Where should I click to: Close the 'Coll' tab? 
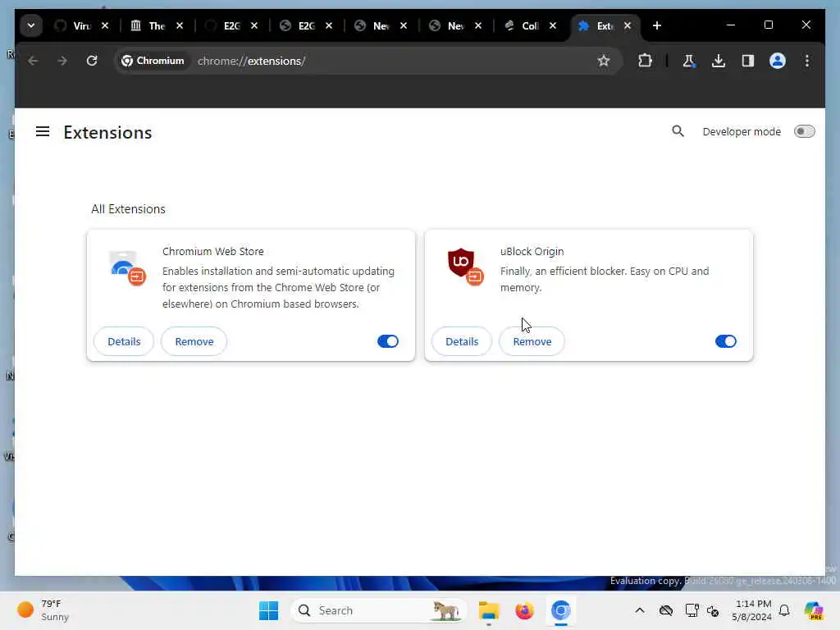553,25
